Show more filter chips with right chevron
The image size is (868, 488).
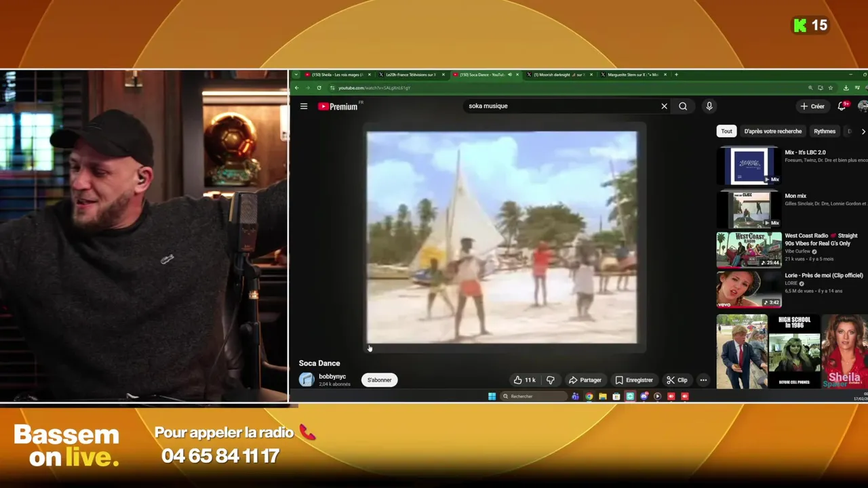click(863, 131)
